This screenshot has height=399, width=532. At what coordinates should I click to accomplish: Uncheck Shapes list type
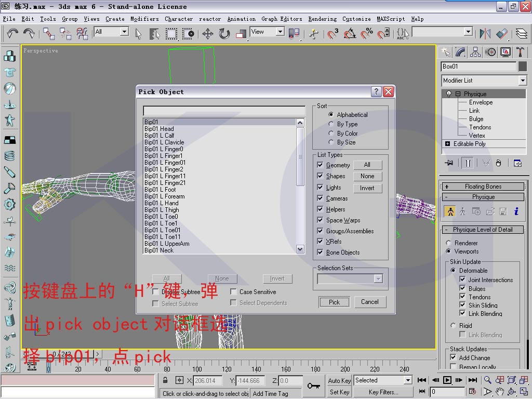point(320,176)
